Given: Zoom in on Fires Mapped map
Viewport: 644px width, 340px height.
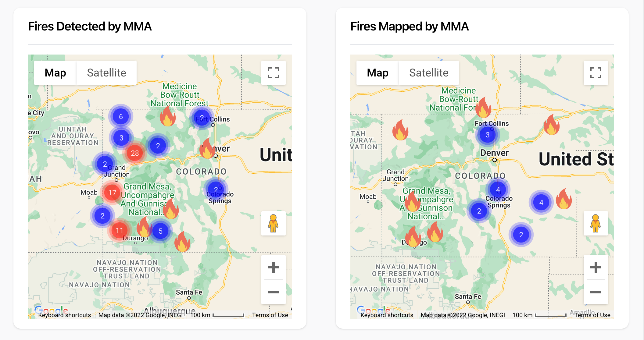Looking at the screenshot, I should click(x=596, y=267).
